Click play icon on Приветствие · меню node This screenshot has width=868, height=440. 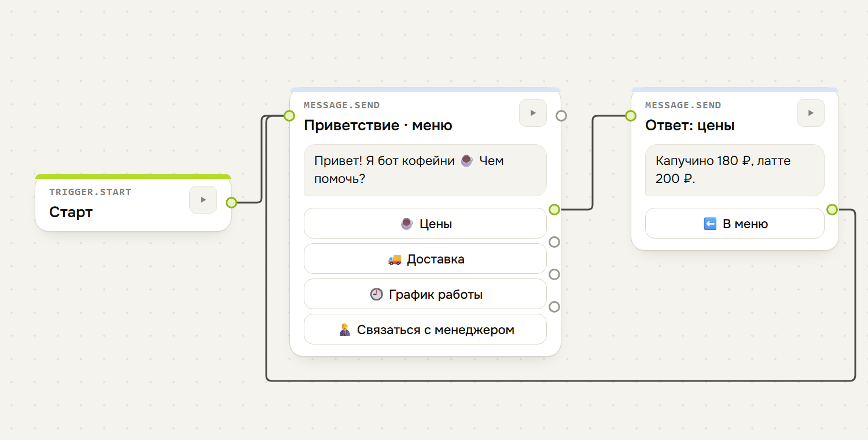pyautogui.click(x=533, y=113)
